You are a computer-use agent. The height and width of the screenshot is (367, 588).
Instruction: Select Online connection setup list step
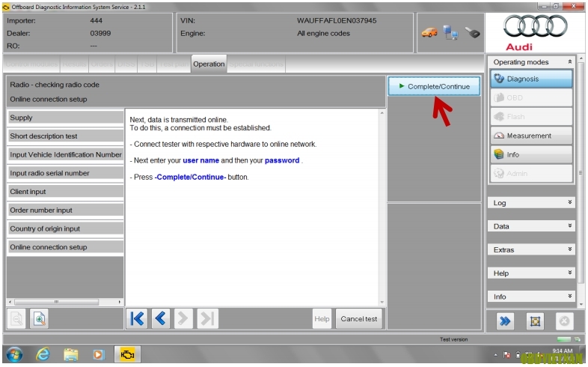[x=65, y=247]
